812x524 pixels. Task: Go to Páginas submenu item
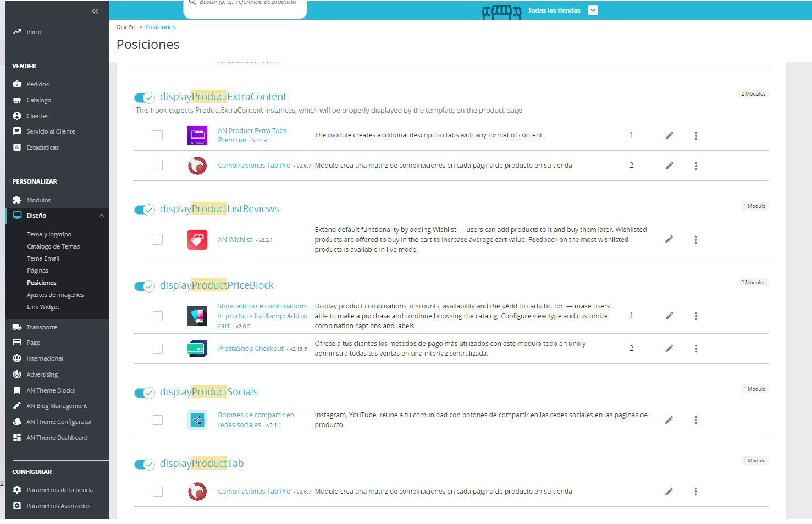coord(37,271)
